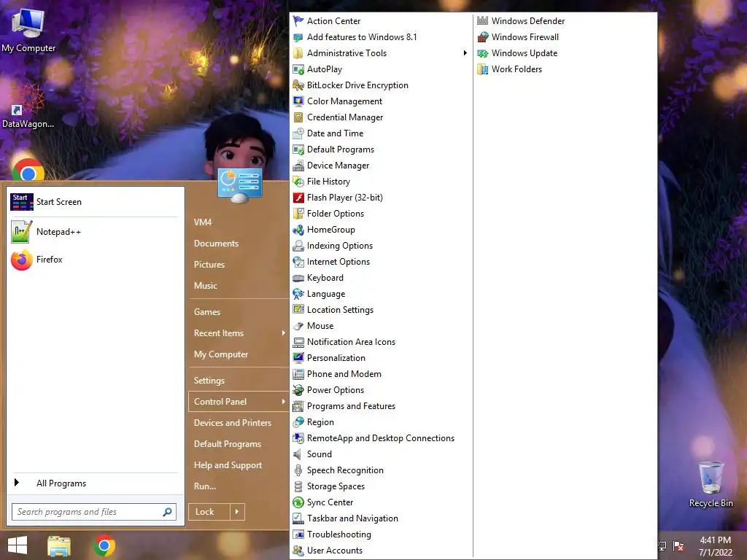Expand the Administrative Tools submenu arrow
Screen dimensions: 747x560
coord(465,52)
